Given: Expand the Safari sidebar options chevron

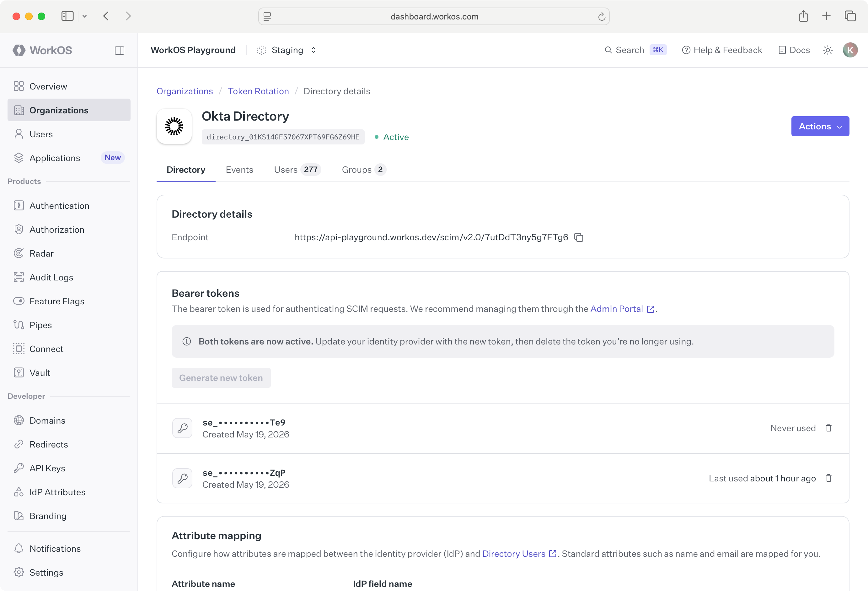Looking at the screenshot, I should 85,16.
